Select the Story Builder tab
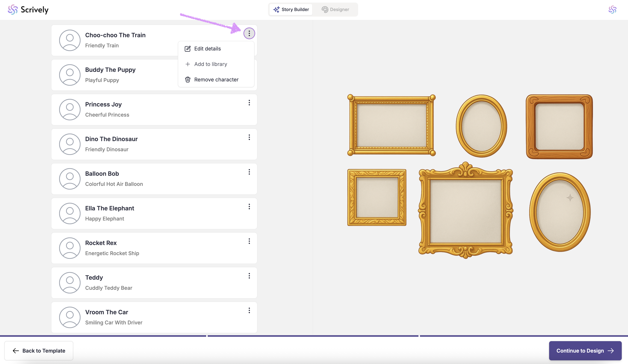This screenshot has height=364, width=628. coord(291,9)
